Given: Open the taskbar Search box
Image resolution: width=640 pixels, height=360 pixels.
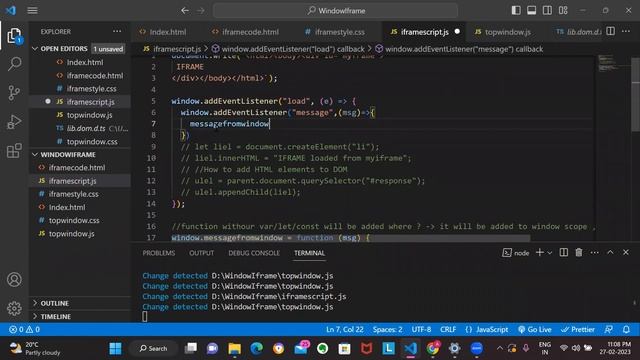Looking at the screenshot, I should [153, 348].
